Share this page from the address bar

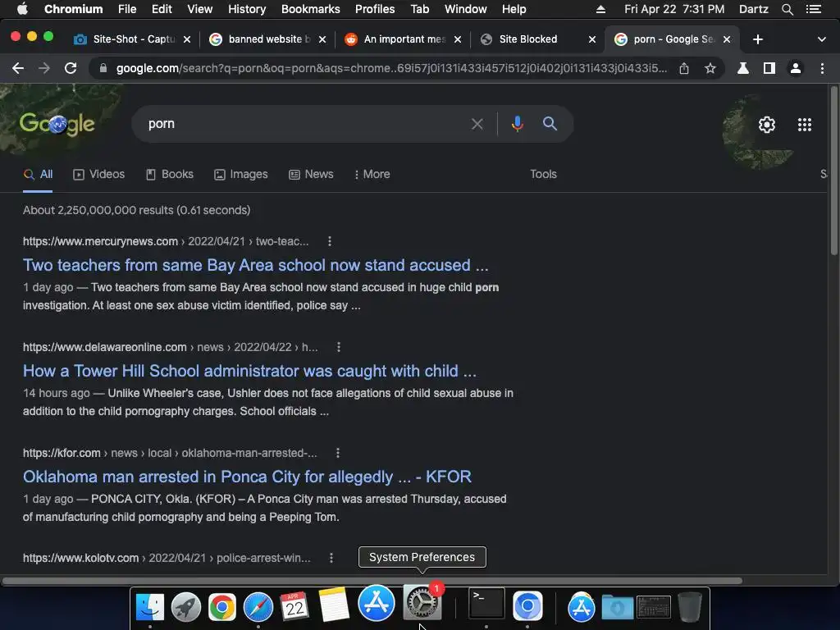click(x=684, y=69)
